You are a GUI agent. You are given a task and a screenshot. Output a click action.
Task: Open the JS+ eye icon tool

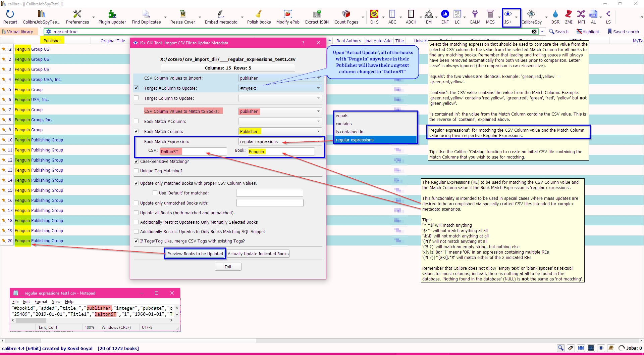click(508, 17)
